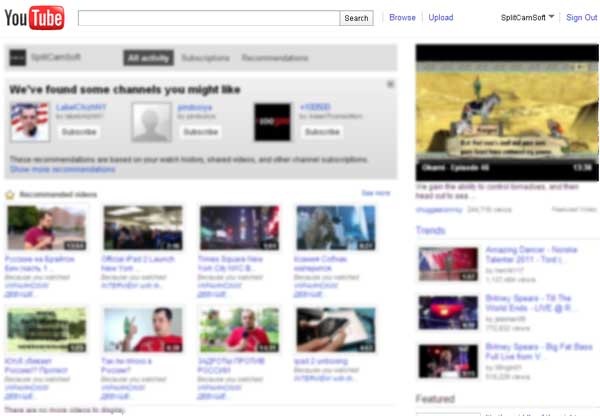Click the Recommended videos star icon
Viewport: 600px width, 416px height.
(x=10, y=195)
